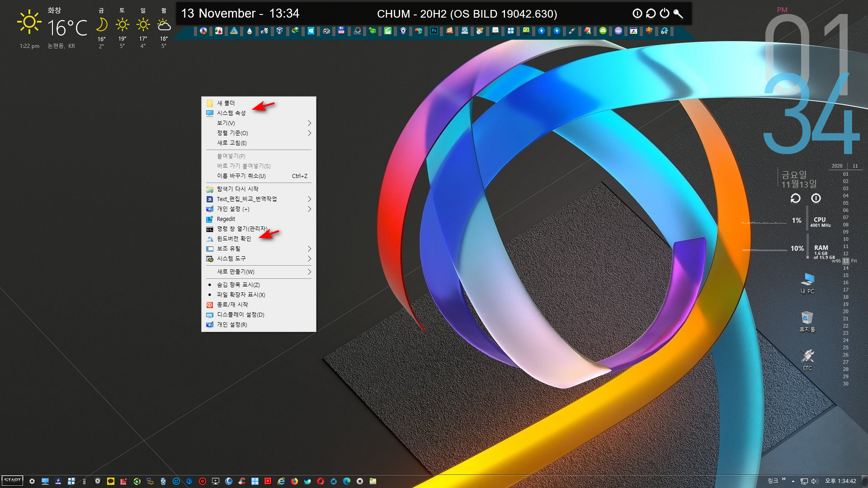The image size is (868, 488).
Task: Click the network tray icon
Action: pyautogui.click(x=804, y=481)
